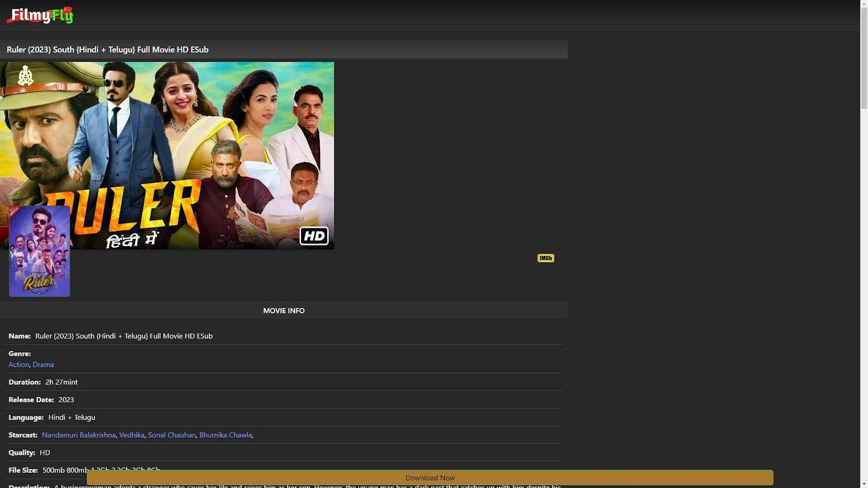Click the Quality value HD
Image resolution: width=868 pixels, height=488 pixels.
pos(44,453)
